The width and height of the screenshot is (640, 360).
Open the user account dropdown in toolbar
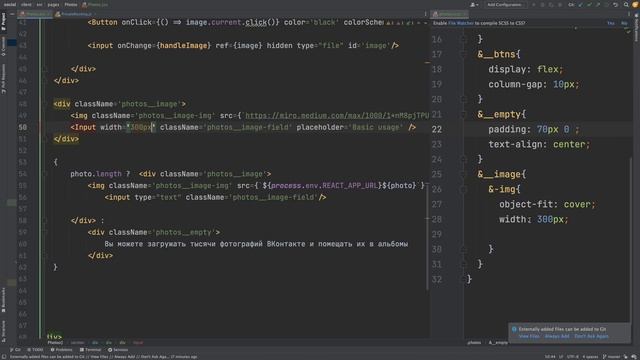point(474,4)
